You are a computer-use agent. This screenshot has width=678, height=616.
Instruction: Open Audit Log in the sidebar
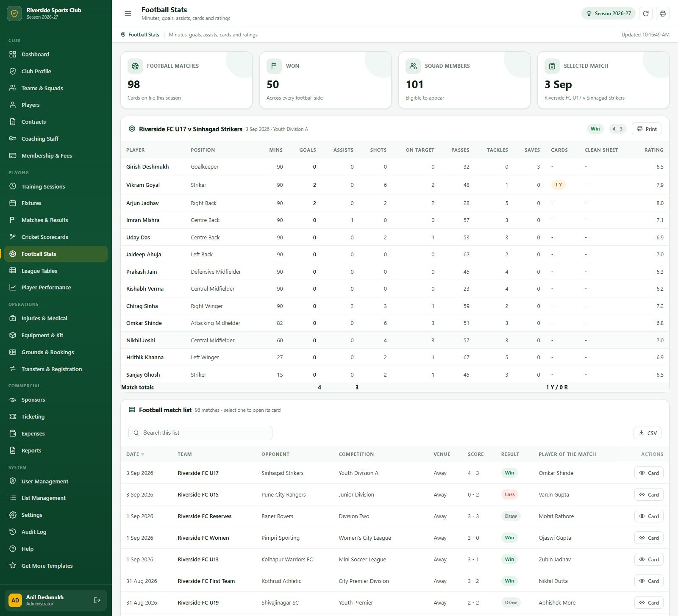coord(56,532)
